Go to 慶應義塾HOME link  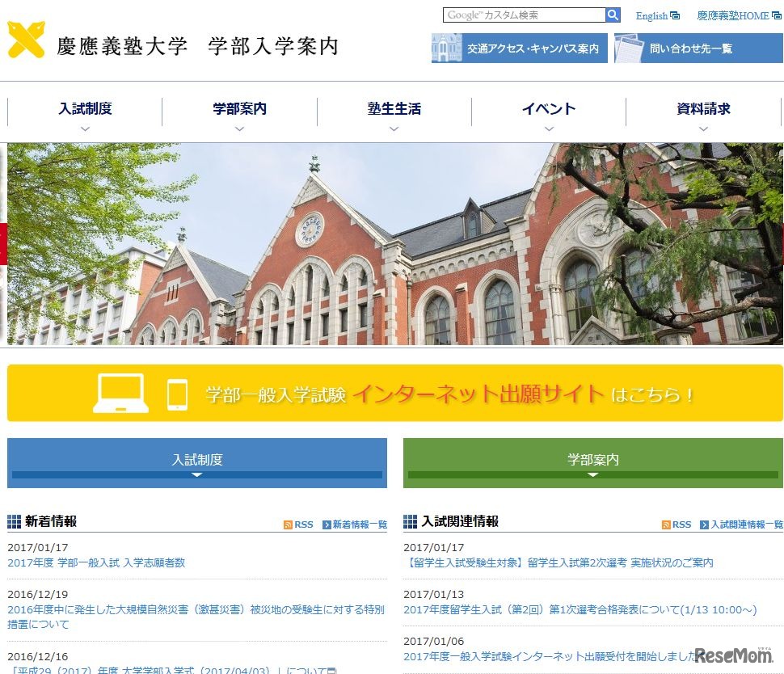(x=733, y=15)
